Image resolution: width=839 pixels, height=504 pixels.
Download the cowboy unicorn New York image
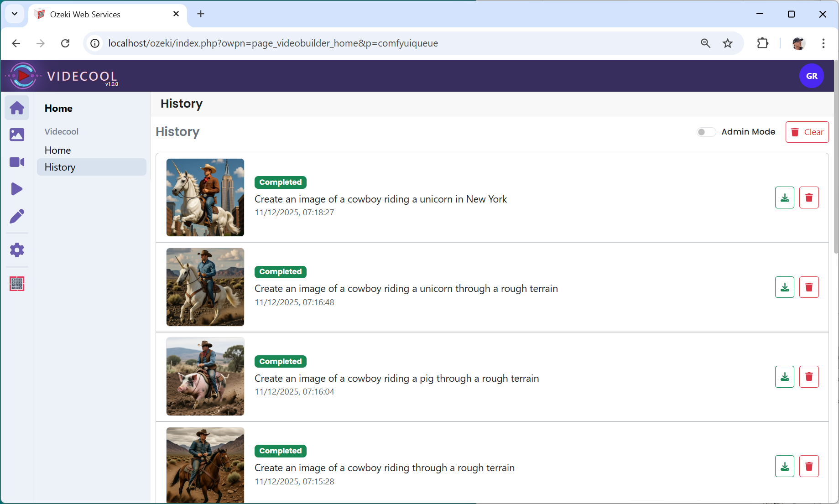pos(784,197)
